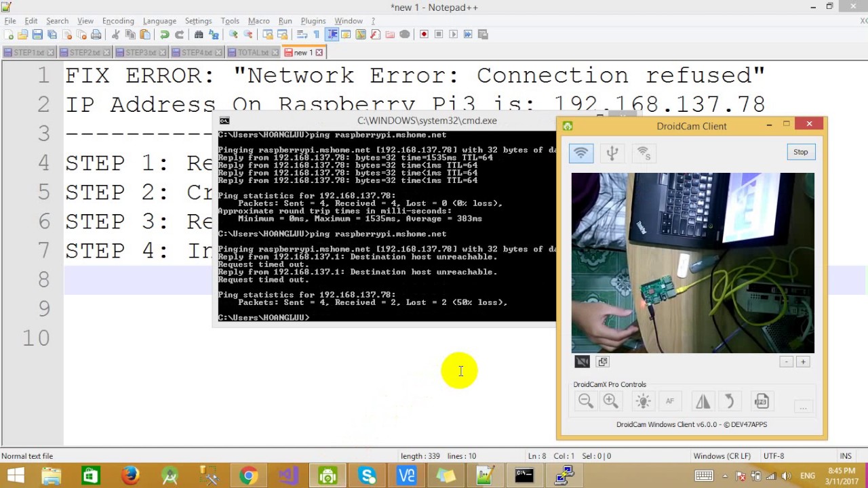Image resolution: width=868 pixels, height=488 pixels.
Task: Save the document with the Save icon
Action: click(x=37, y=34)
